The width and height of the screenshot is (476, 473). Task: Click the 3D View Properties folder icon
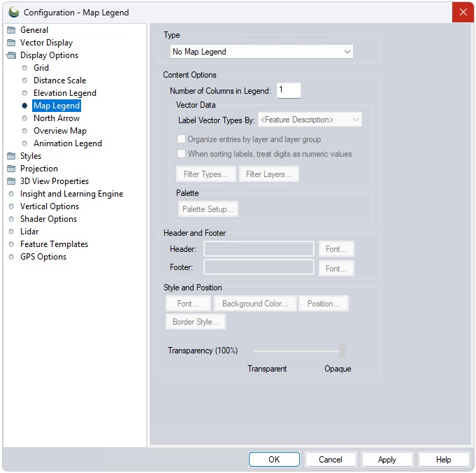tap(11, 181)
